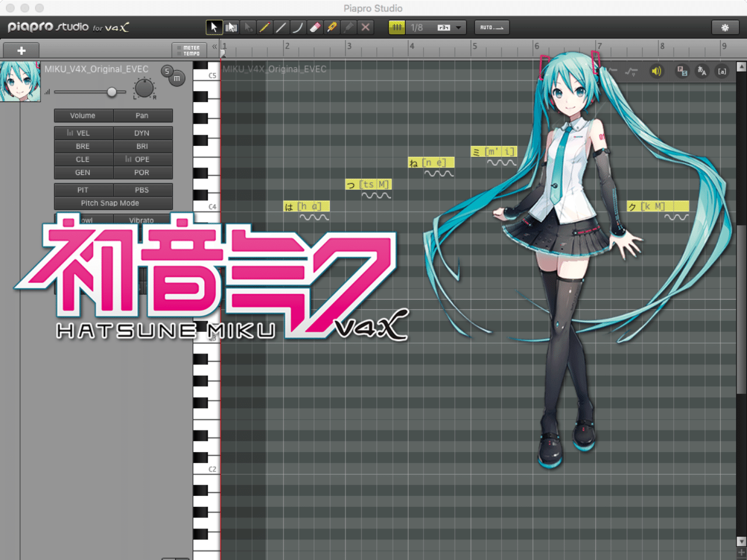
Task: Select the PBS parameter button
Action: [142, 190]
